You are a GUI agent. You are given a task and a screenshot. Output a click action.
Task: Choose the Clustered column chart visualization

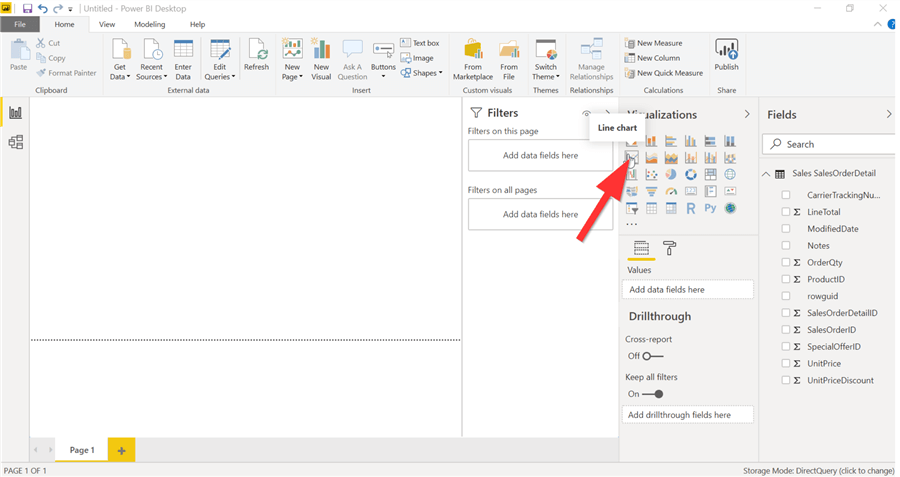click(690, 141)
